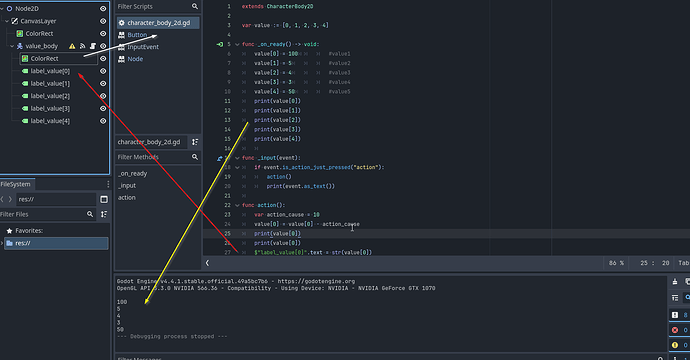The width and height of the screenshot is (690, 360).
Task: Expand the res:// folder in FileSystem
Action: tap(2, 243)
